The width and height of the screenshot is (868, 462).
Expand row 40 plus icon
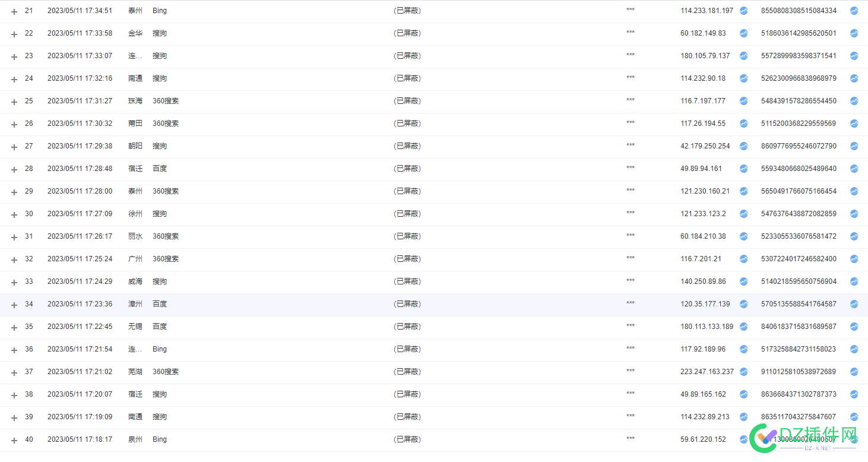coord(14,440)
